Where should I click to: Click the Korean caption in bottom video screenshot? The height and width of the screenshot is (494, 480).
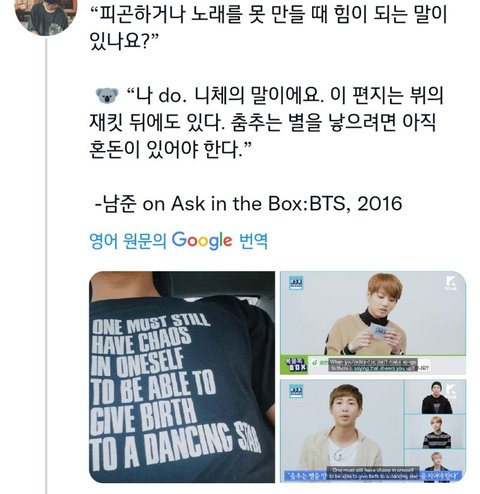(373, 475)
